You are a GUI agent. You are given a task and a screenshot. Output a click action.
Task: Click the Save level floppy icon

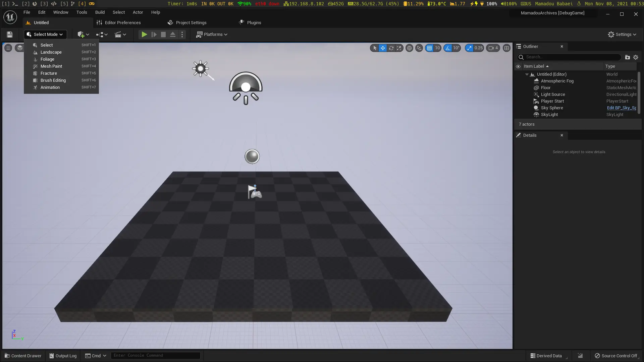9,35
